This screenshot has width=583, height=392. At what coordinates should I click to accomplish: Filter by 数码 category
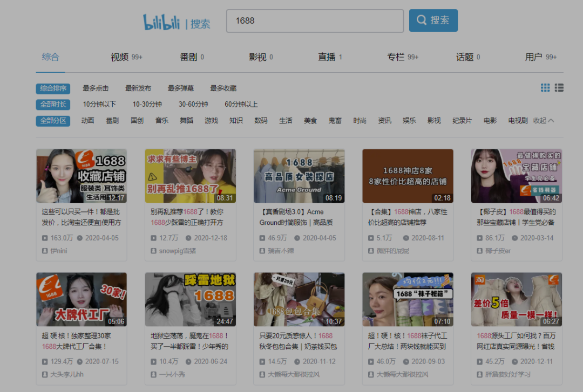click(x=261, y=121)
